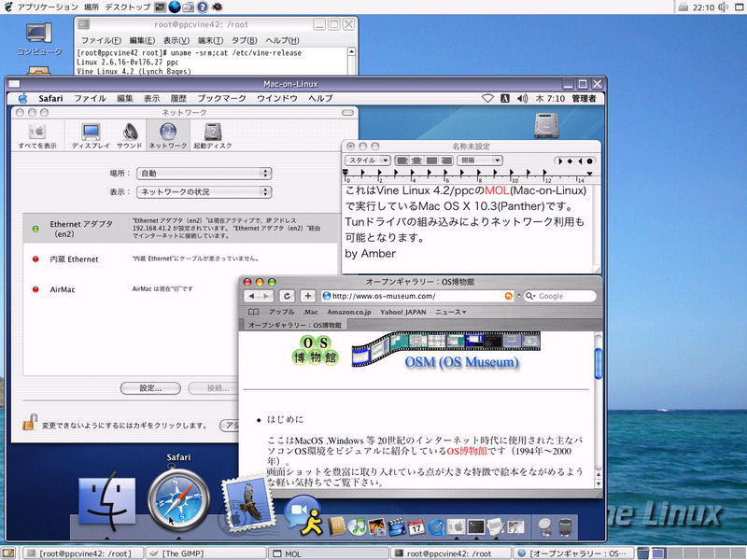
Task: Select Network preferences icon (ネットワーク)
Action: [x=168, y=135]
